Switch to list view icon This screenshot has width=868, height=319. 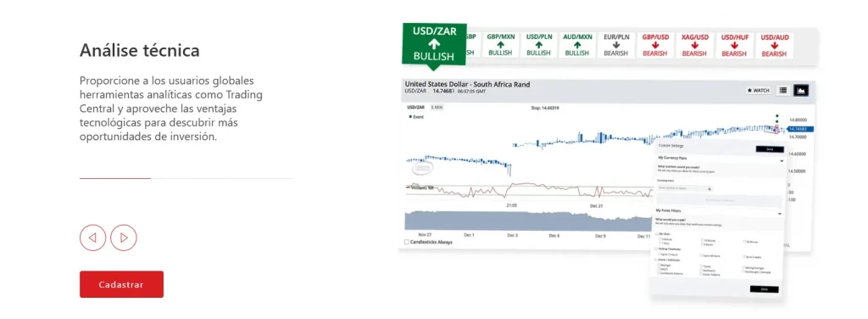[x=783, y=90]
